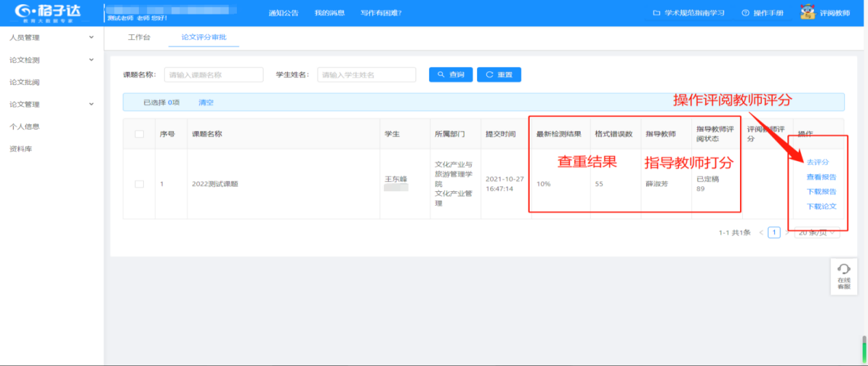
Task: Click the 重置 reset button
Action: [x=499, y=75]
